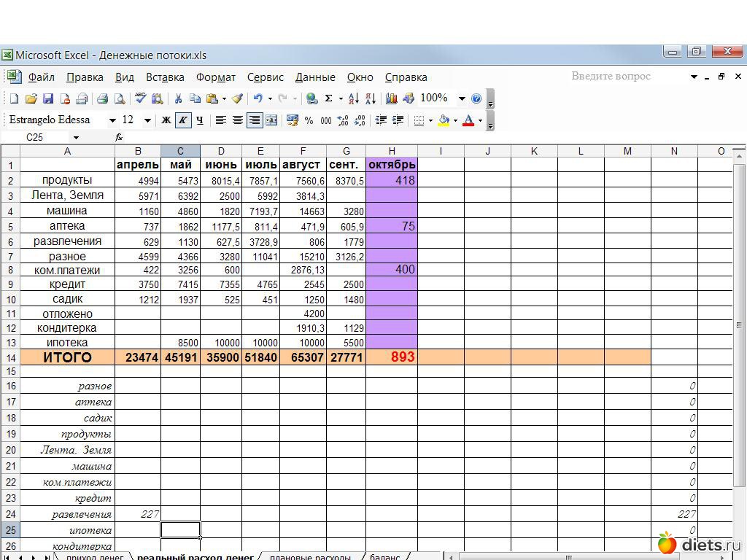Viewport: 747px width, 560px height.
Task: Toggle underline formatting (Ч button)
Action: 199,120
